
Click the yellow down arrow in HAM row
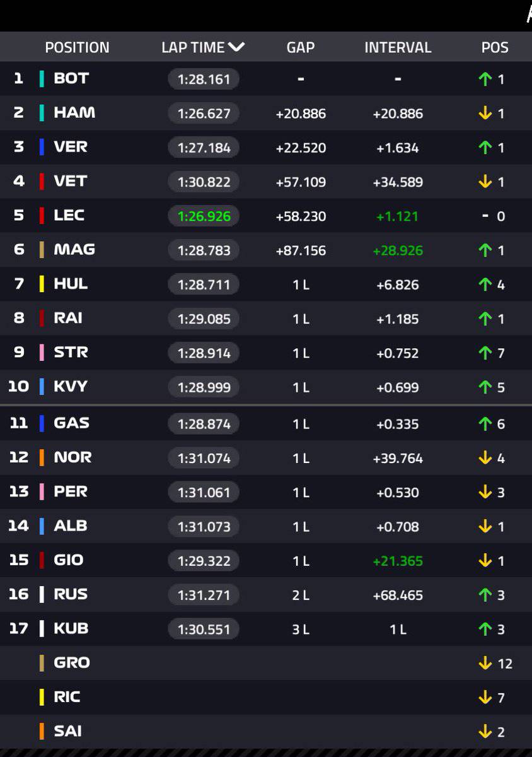[485, 114]
